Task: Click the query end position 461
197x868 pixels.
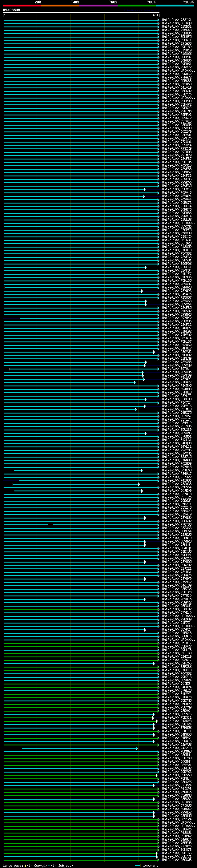Action: pyautogui.click(x=155, y=15)
